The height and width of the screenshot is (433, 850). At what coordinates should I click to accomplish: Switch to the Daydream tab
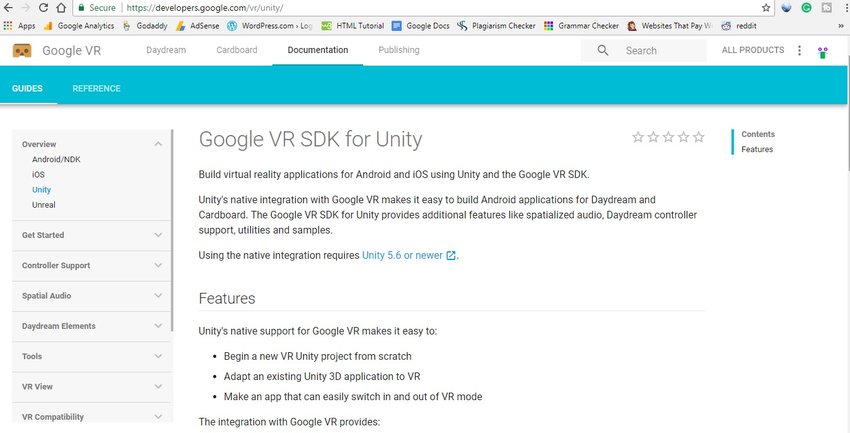pos(166,50)
